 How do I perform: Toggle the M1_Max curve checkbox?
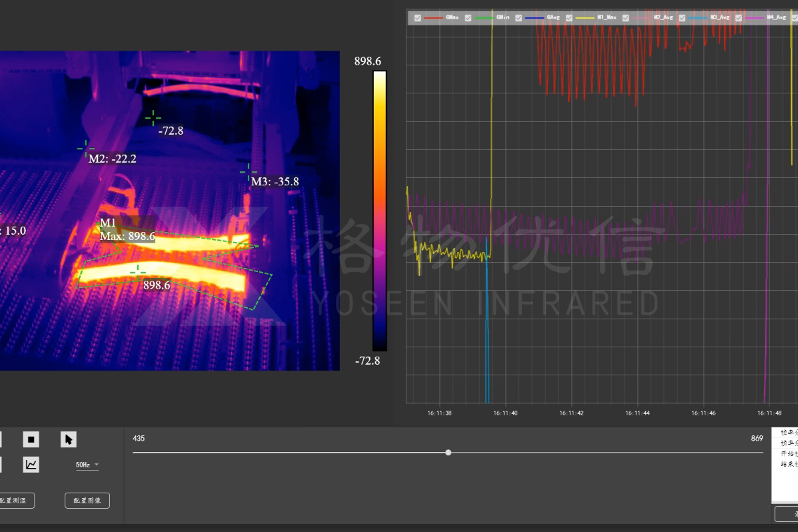pyautogui.click(x=569, y=18)
